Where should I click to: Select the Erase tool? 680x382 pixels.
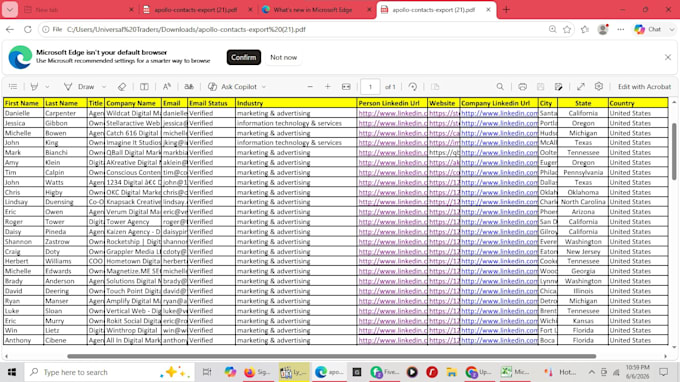pyautogui.click(x=122, y=87)
